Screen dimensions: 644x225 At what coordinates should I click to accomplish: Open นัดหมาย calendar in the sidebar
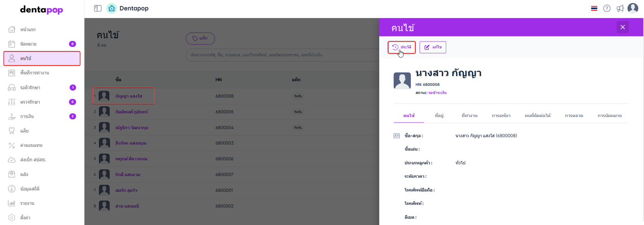28,44
